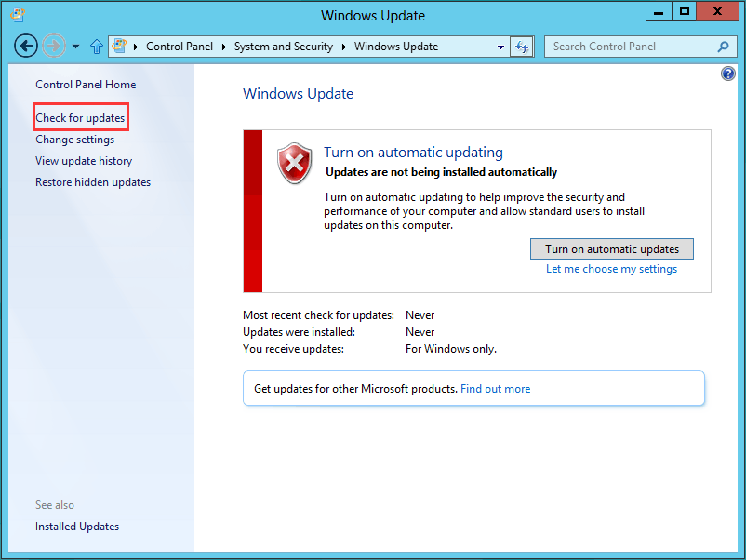Click the red shield error icon

coord(295,163)
